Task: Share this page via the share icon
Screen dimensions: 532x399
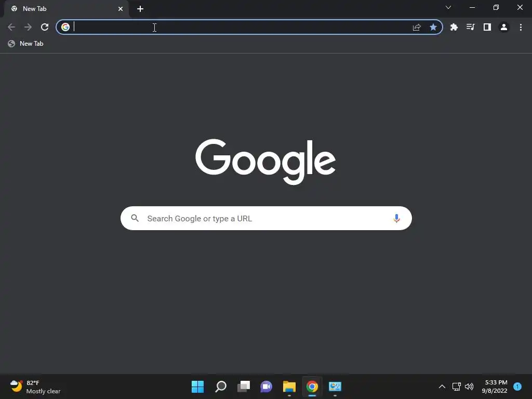Action: (417, 27)
